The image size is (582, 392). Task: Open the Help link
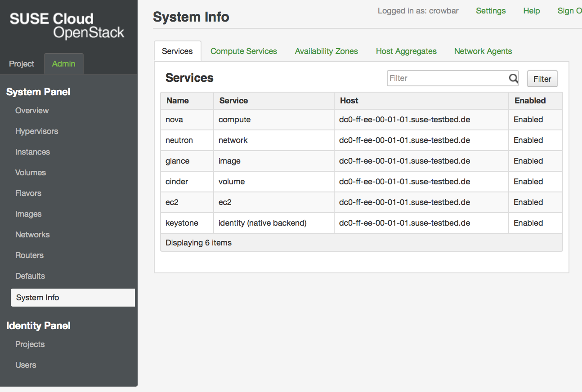pos(532,11)
